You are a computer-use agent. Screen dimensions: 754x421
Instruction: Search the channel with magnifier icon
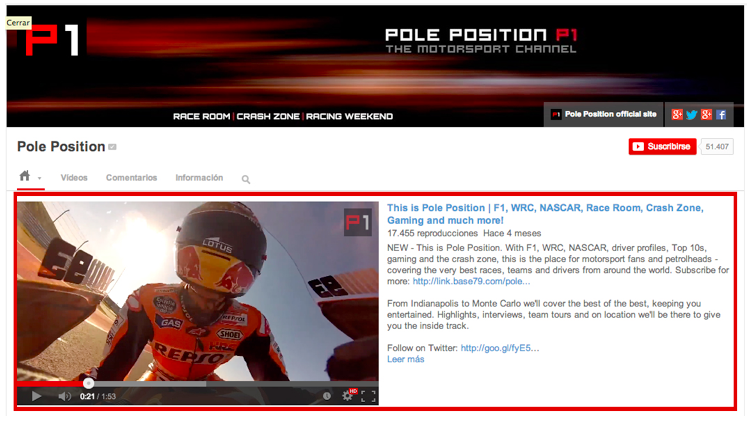pos(246,179)
